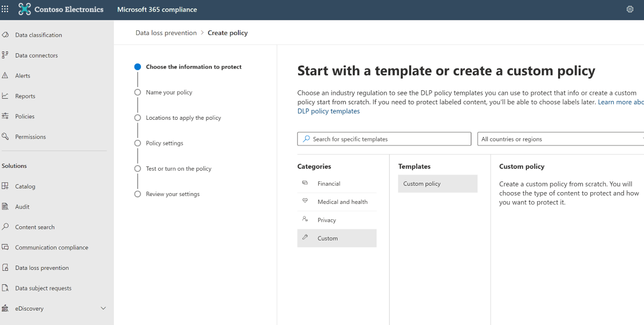644x325 pixels.
Task: Click the Reports chart icon
Action: [5, 96]
